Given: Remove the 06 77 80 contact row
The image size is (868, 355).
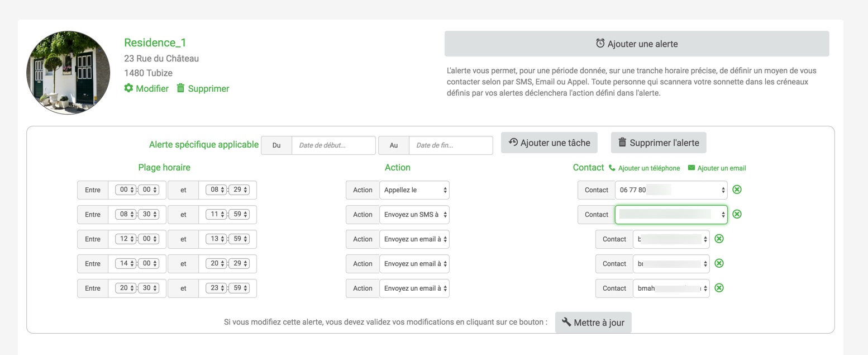Looking at the screenshot, I should tap(737, 190).
